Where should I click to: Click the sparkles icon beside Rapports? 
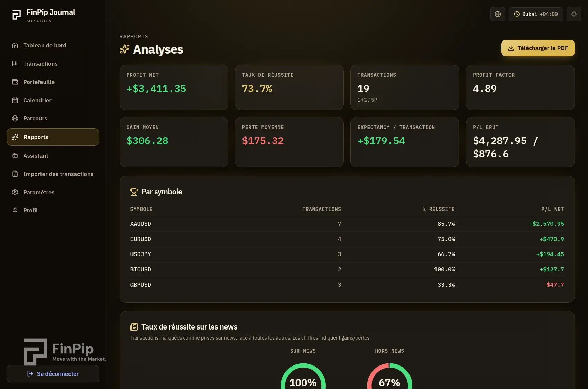click(x=15, y=137)
